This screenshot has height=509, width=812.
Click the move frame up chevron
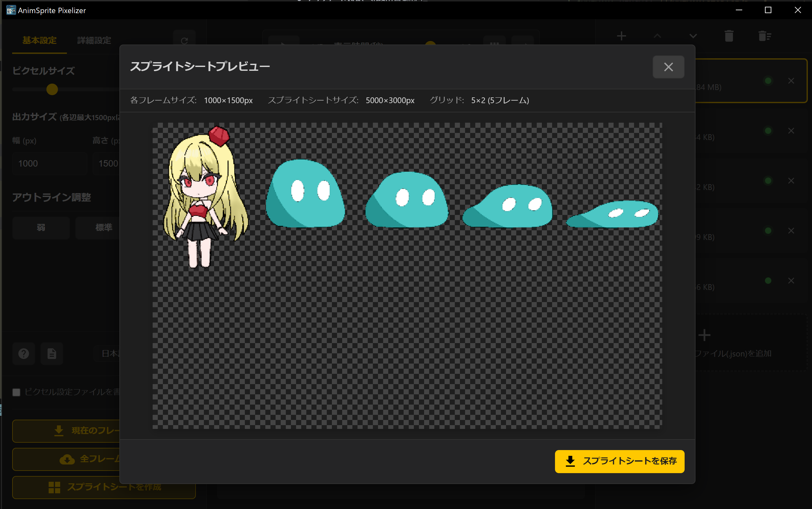point(657,36)
